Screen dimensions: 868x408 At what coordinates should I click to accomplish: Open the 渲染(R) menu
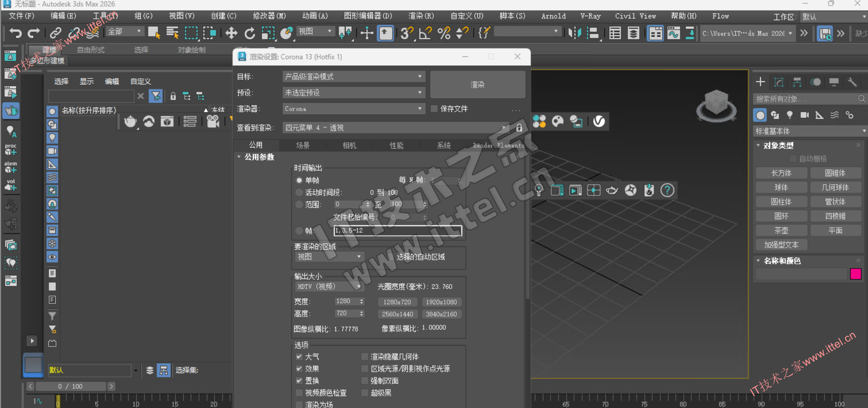421,16
